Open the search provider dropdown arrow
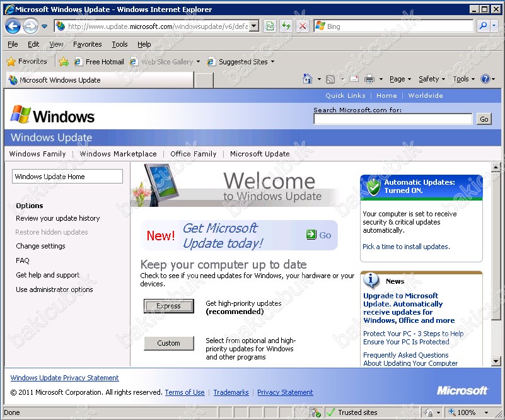Viewport: 505px width, 420px height. [494, 26]
